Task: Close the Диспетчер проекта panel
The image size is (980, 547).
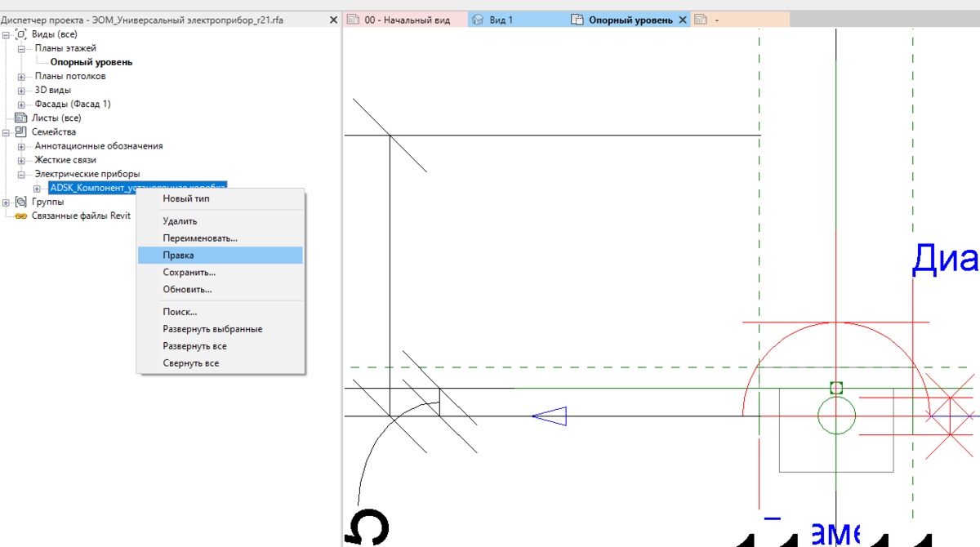Action: coord(332,20)
